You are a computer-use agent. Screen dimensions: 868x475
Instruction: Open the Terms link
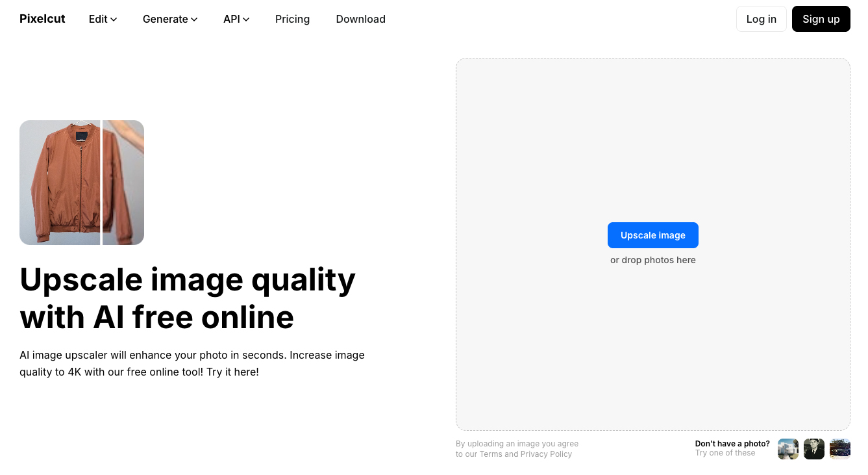[x=491, y=454]
